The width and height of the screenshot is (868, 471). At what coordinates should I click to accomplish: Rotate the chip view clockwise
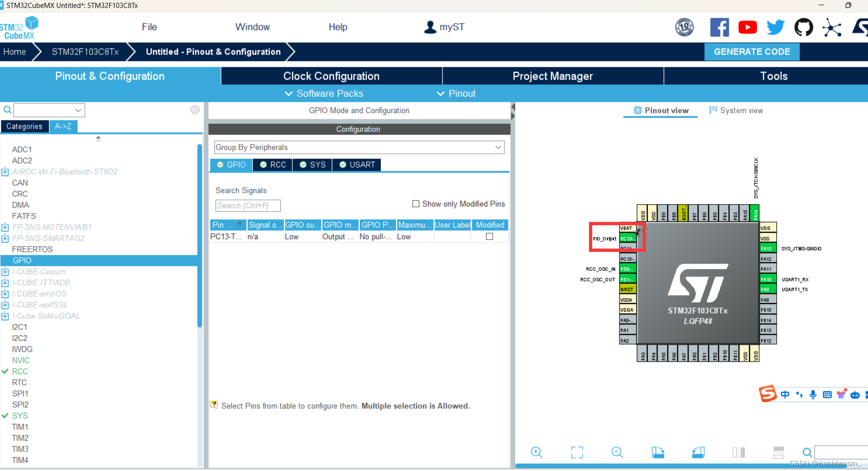pos(658,452)
